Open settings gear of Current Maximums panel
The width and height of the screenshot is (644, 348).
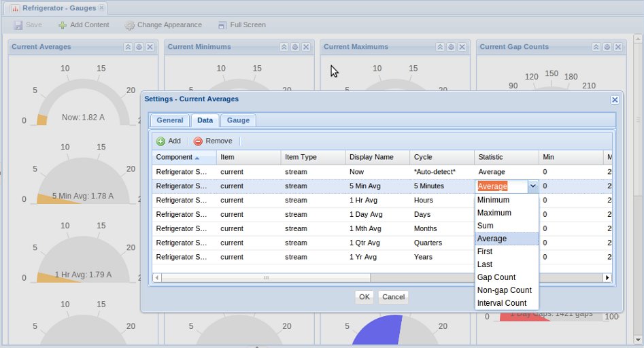452,47
